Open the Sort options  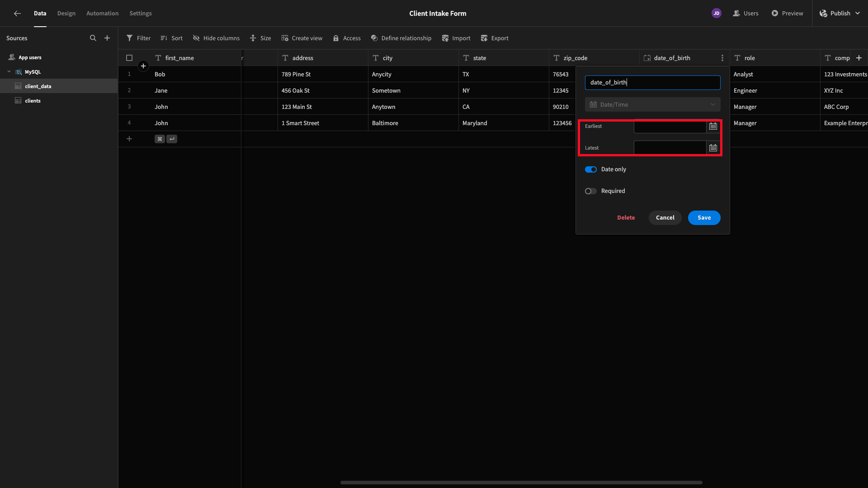[171, 38]
